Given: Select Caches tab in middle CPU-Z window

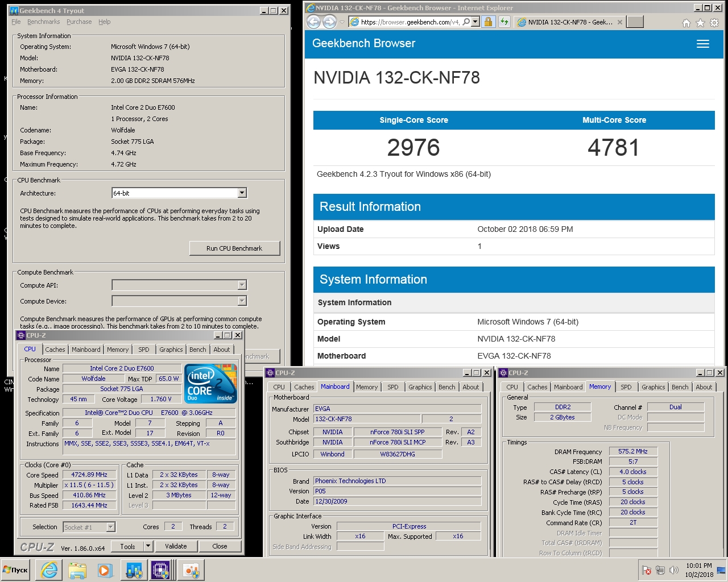Looking at the screenshot, I should click(x=304, y=387).
